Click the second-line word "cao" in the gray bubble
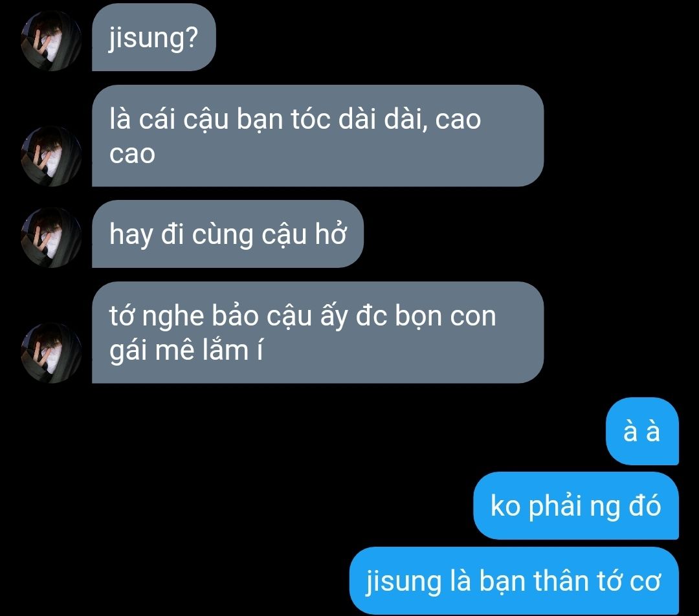This screenshot has height=616, width=699. pyautogui.click(x=133, y=154)
